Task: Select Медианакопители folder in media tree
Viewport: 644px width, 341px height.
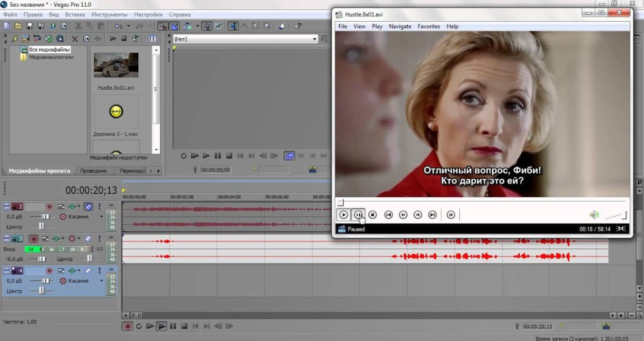Action: [x=51, y=57]
